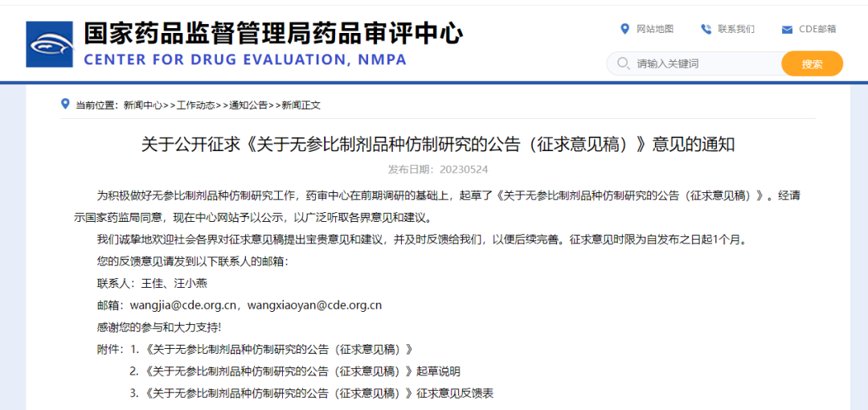The height and width of the screenshot is (410, 868).
Task: Click CENTER FOR DRUG EVALUATION, NMPA text
Action: (245, 59)
